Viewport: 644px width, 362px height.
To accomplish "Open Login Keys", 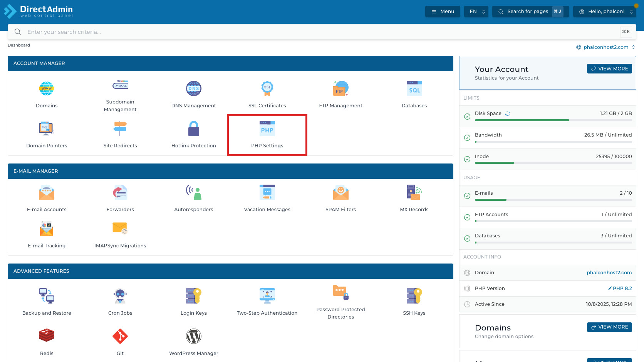I will pyautogui.click(x=194, y=302).
